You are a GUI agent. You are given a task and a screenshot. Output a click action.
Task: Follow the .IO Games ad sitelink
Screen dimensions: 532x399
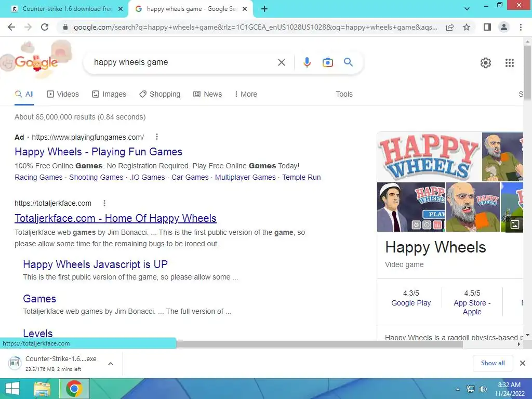point(147,177)
